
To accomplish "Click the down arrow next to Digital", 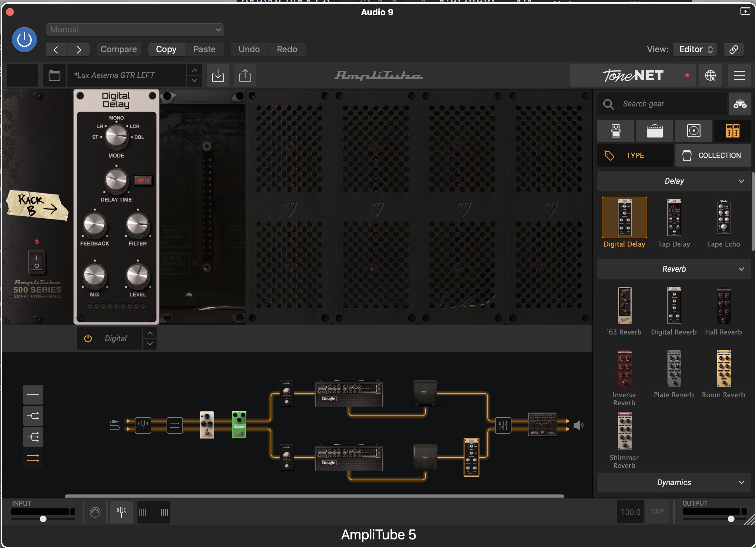I will [x=150, y=344].
